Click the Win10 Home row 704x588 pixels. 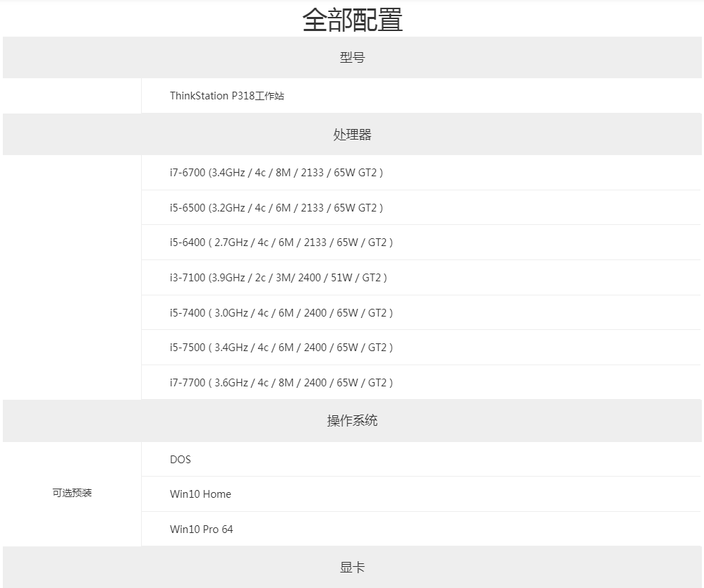pyautogui.click(x=421, y=494)
